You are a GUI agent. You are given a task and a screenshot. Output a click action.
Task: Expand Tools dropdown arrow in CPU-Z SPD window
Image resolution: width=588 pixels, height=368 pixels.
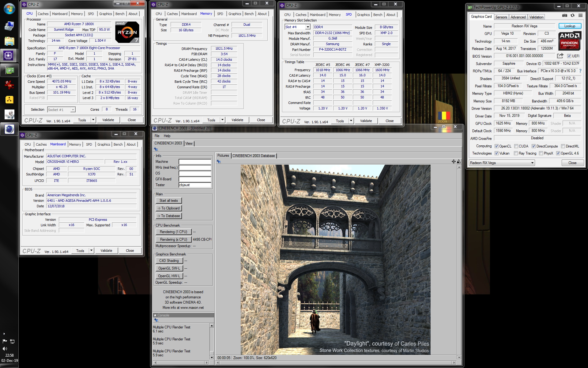[351, 121]
